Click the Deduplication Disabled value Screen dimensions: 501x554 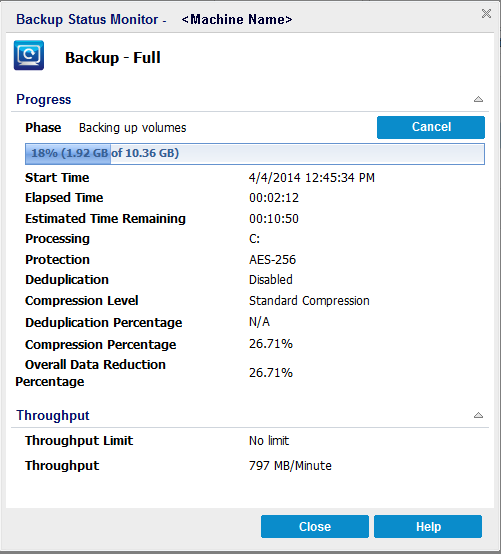point(271,279)
